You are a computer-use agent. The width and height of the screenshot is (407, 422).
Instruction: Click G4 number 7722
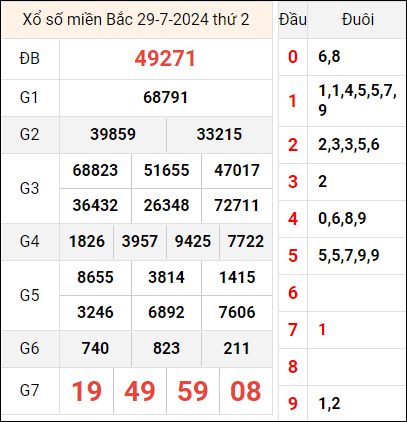coord(246,241)
